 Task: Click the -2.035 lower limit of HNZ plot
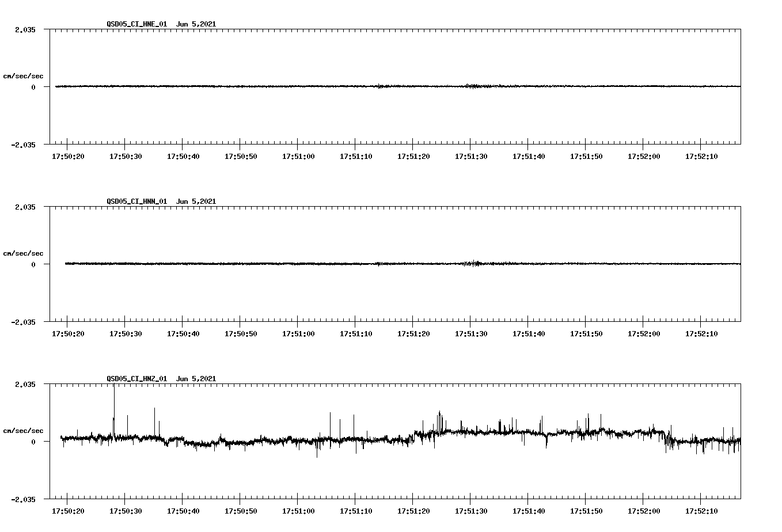(x=23, y=500)
